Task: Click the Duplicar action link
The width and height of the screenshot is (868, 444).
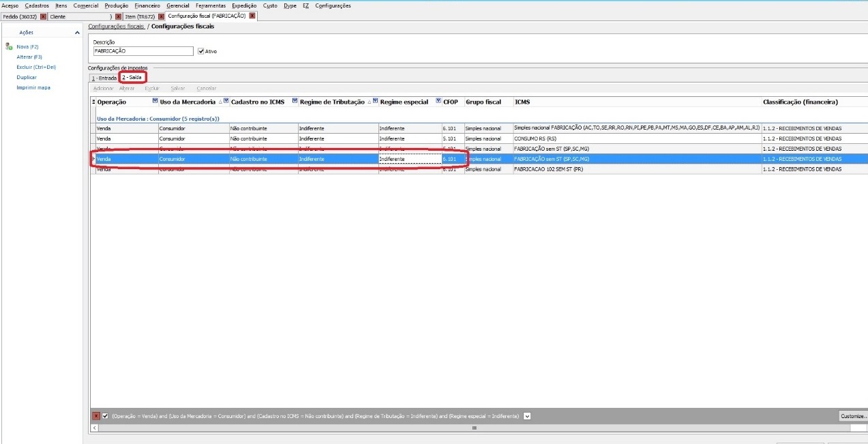Action: click(x=27, y=77)
